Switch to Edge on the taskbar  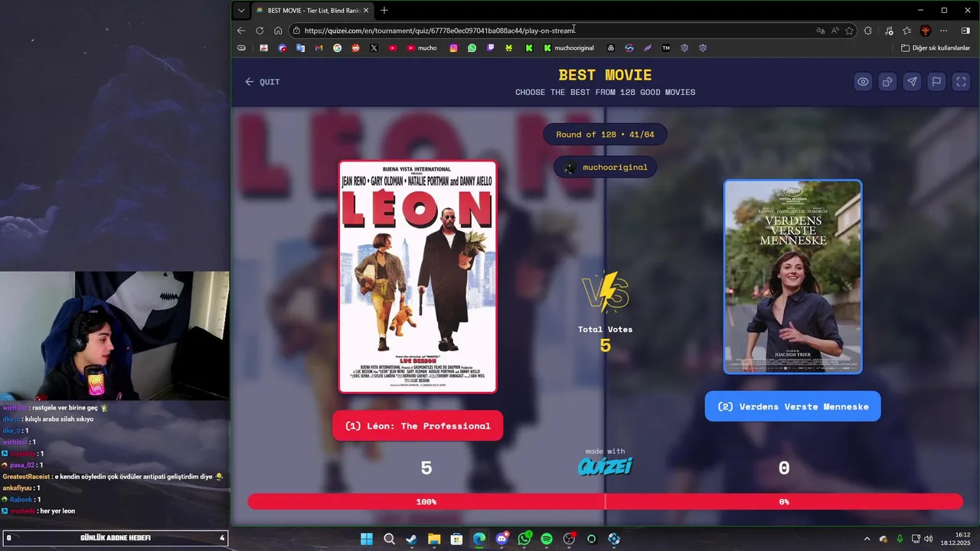(x=479, y=539)
